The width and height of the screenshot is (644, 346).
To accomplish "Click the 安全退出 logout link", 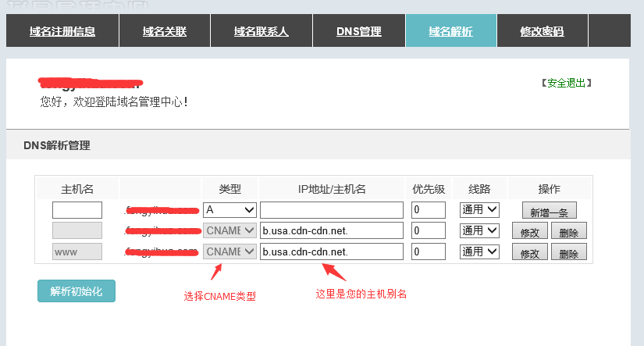I will coord(567,83).
